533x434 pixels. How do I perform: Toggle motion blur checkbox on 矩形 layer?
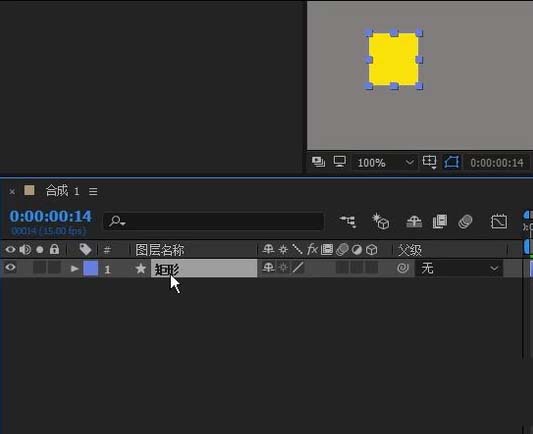pyautogui.click(x=342, y=268)
